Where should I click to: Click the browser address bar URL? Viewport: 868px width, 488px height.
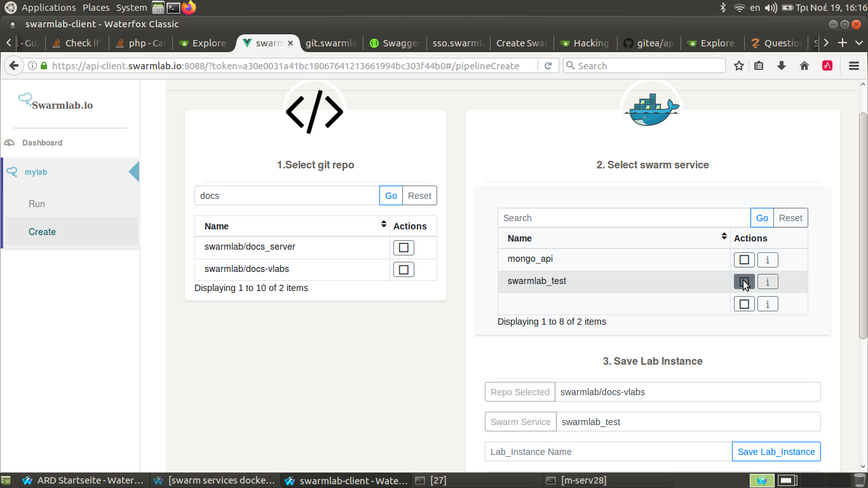point(285,66)
